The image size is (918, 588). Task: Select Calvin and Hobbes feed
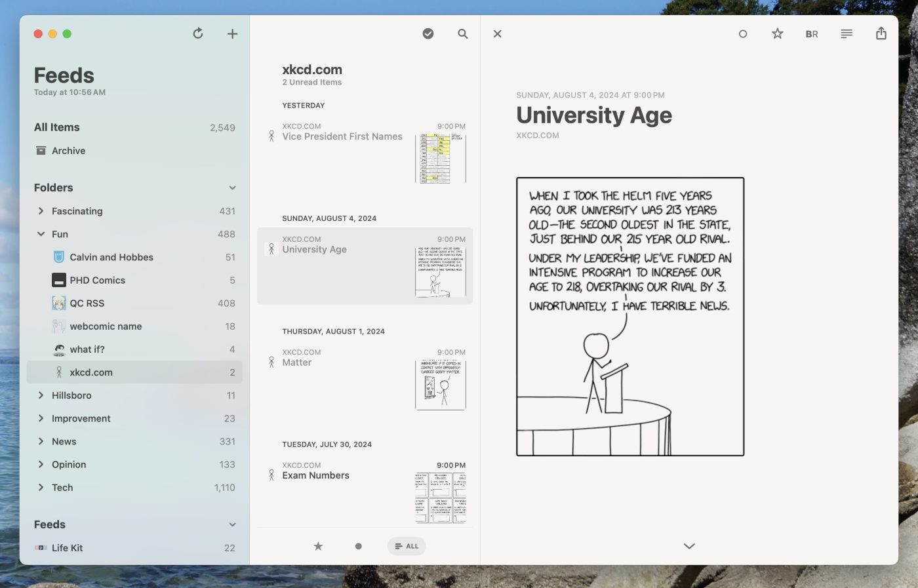point(134,257)
